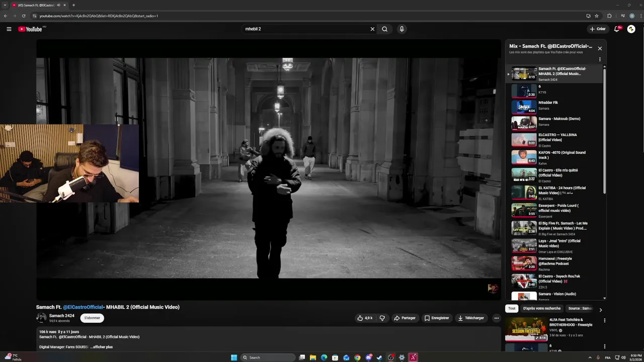This screenshot has height=362, width=644.
Task: Open the Mix playlist options menu
Action: (x=600, y=59)
